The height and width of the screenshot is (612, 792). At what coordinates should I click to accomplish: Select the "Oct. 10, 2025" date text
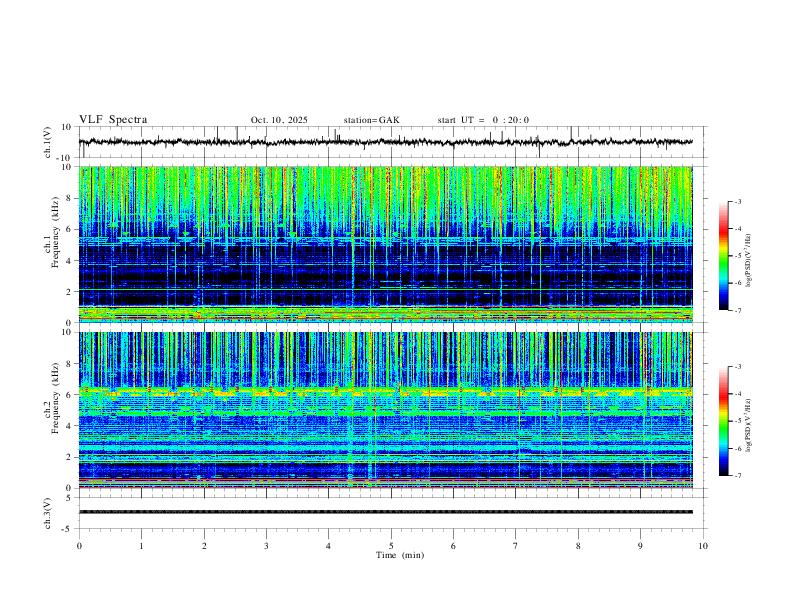click(x=279, y=120)
